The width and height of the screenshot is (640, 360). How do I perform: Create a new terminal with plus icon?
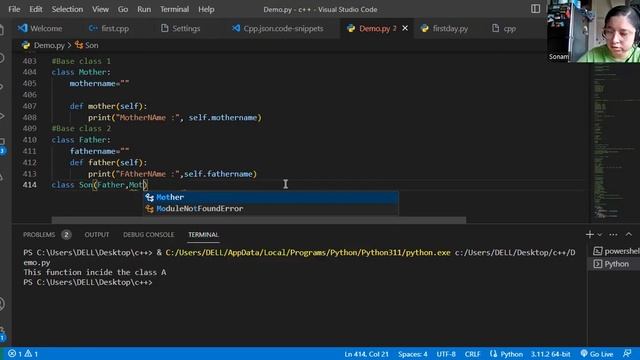pyautogui.click(x=589, y=234)
